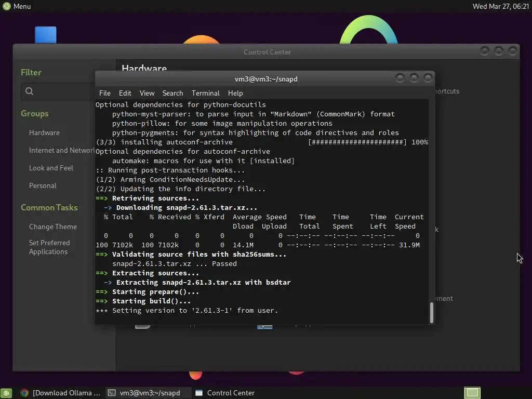Screen dimensions: 532x399
Task: Click the blue folder icon on the desktop
Action: 46,35
